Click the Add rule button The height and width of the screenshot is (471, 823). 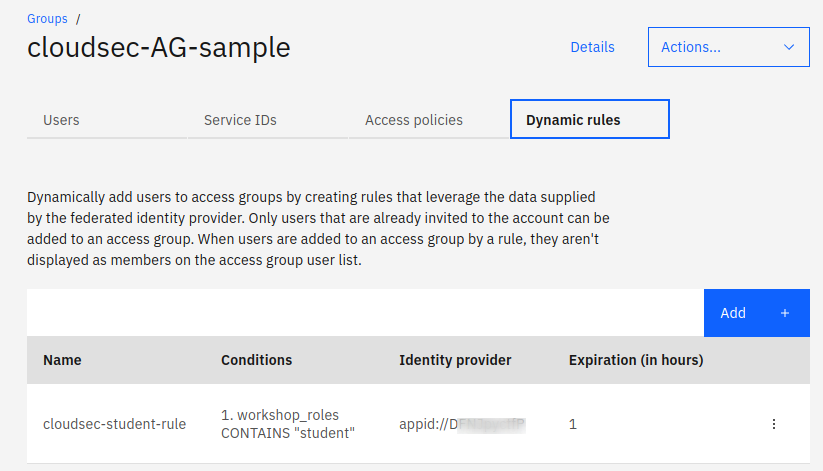tap(756, 313)
